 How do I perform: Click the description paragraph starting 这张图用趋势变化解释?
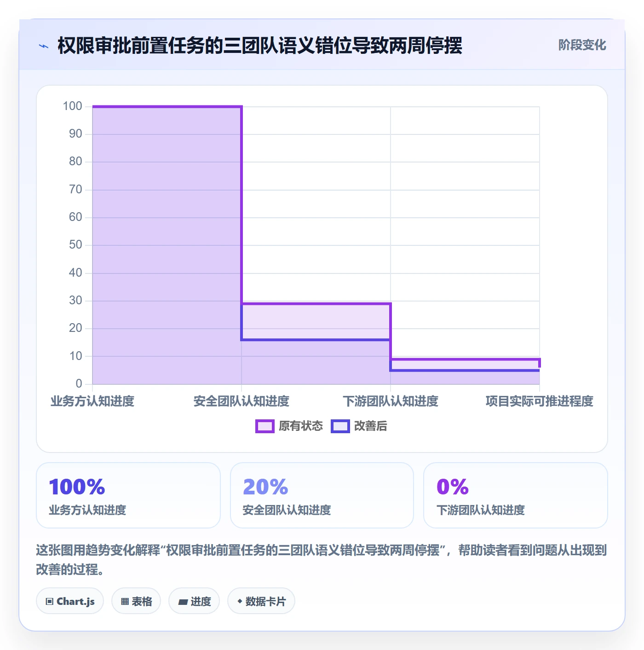click(x=322, y=560)
